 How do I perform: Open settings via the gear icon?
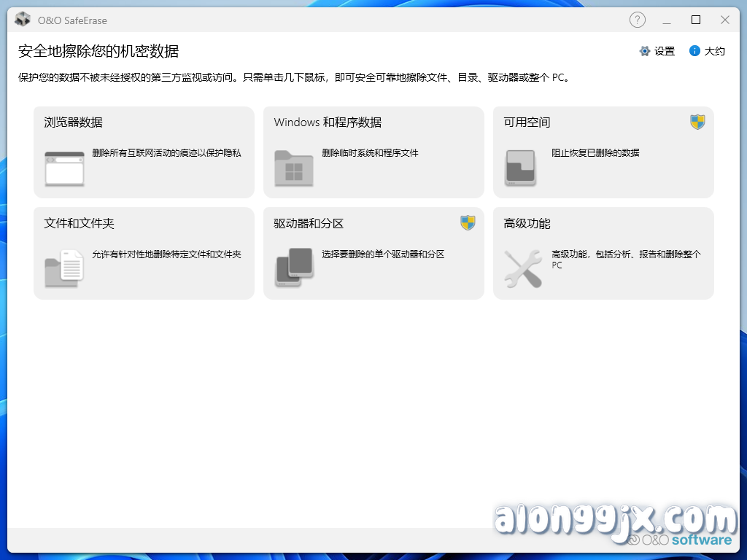point(643,51)
